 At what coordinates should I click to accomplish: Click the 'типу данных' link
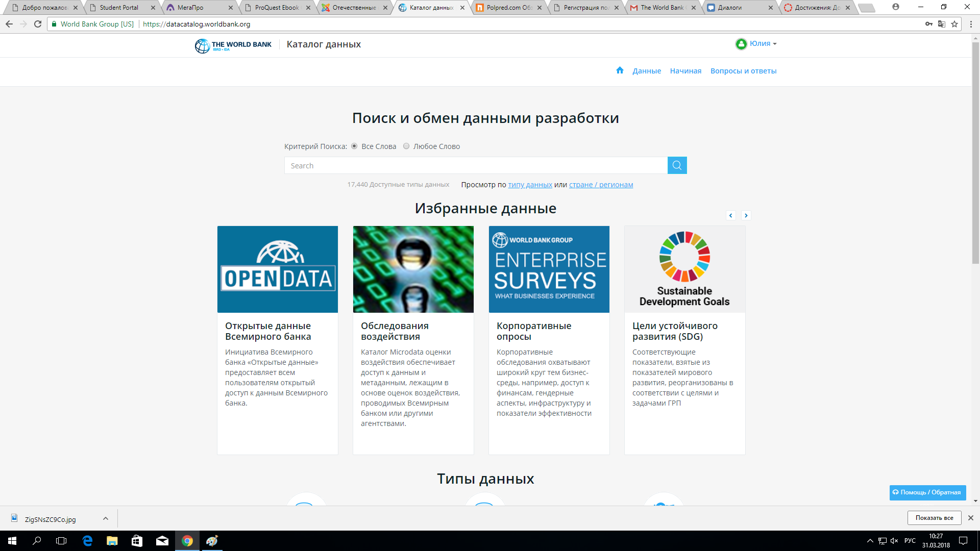click(530, 185)
